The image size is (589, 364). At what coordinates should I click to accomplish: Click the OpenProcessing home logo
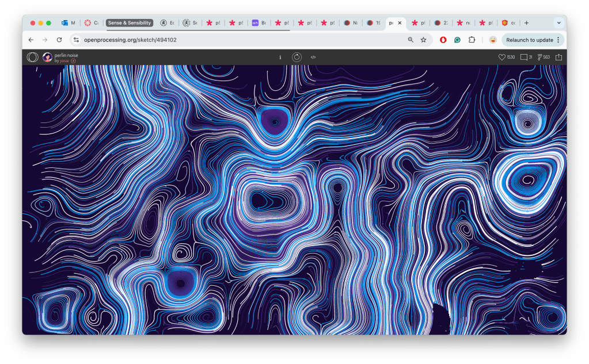click(x=33, y=57)
